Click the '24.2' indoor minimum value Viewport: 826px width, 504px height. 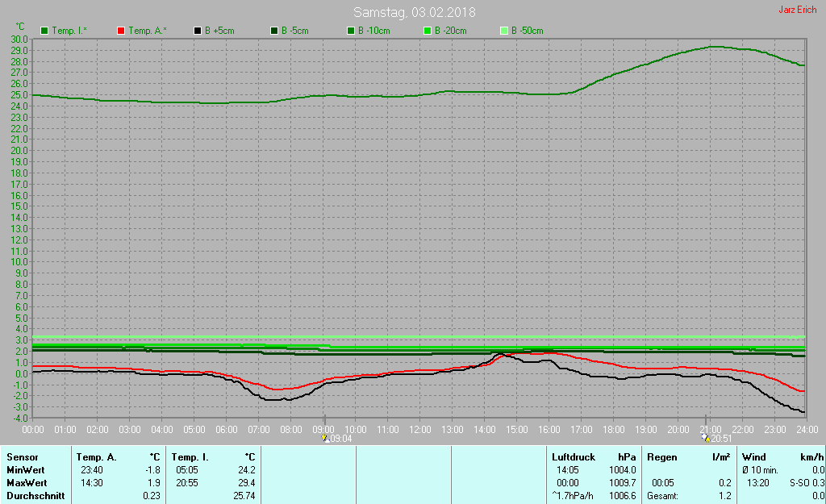(247, 470)
